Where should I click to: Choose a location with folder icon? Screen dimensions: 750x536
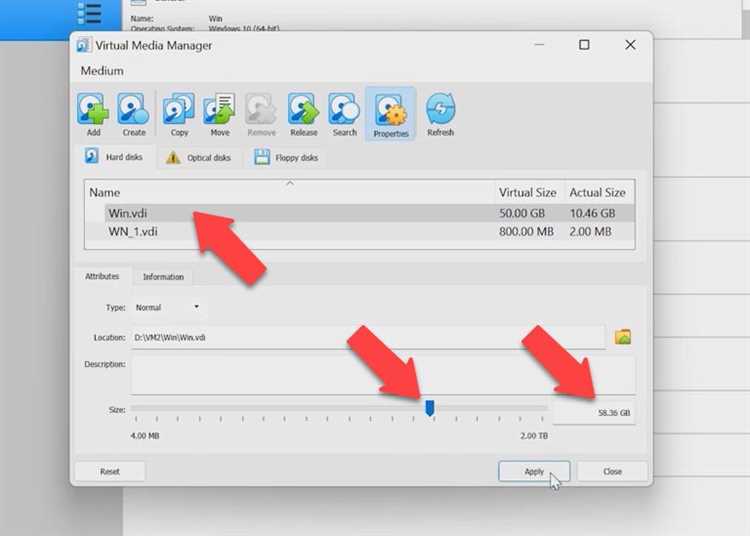click(x=622, y=337)
